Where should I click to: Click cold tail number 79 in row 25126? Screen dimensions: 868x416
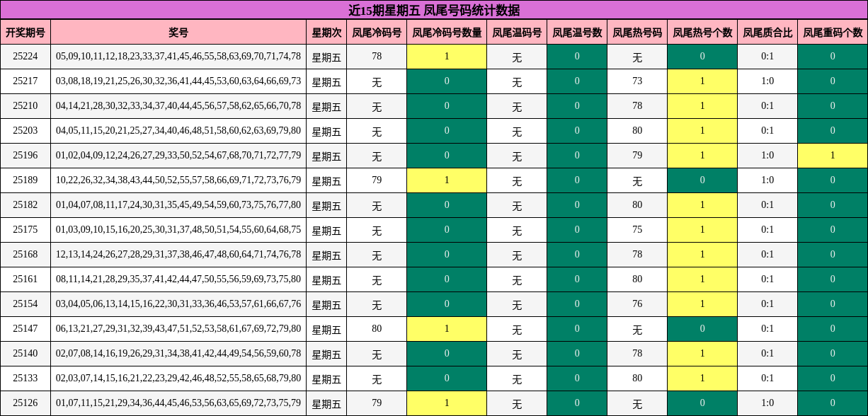(377, 403)
